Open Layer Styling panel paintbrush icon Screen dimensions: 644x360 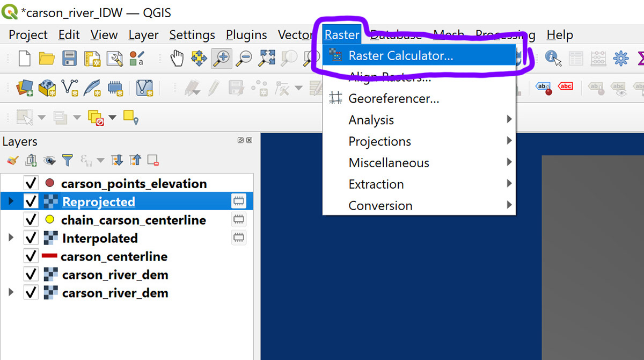13,160
